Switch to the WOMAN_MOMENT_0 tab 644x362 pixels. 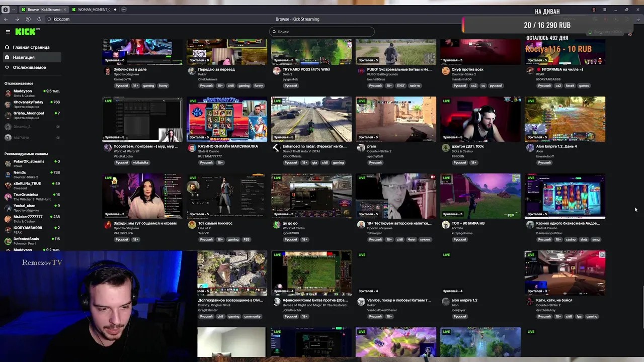tap(94, 10)
